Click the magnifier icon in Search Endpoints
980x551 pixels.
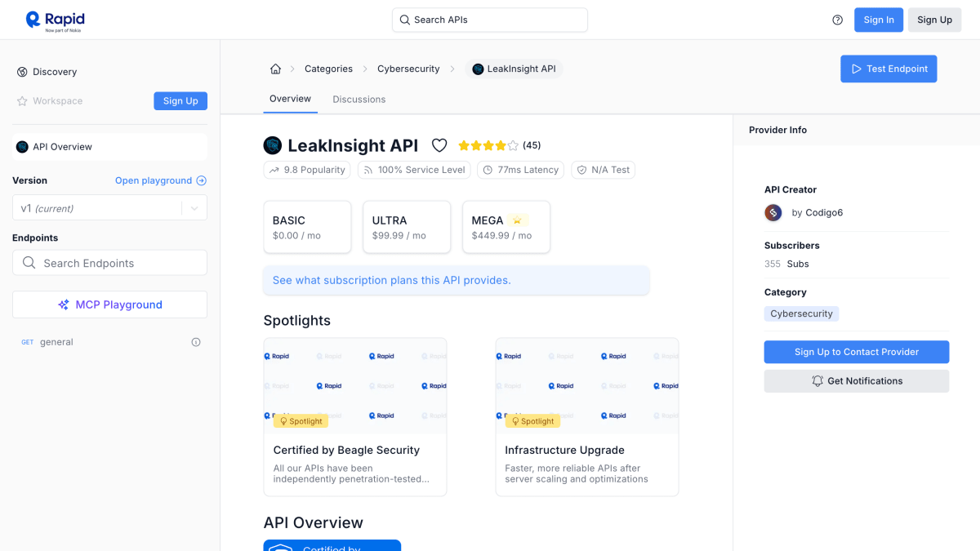[29, 263]
